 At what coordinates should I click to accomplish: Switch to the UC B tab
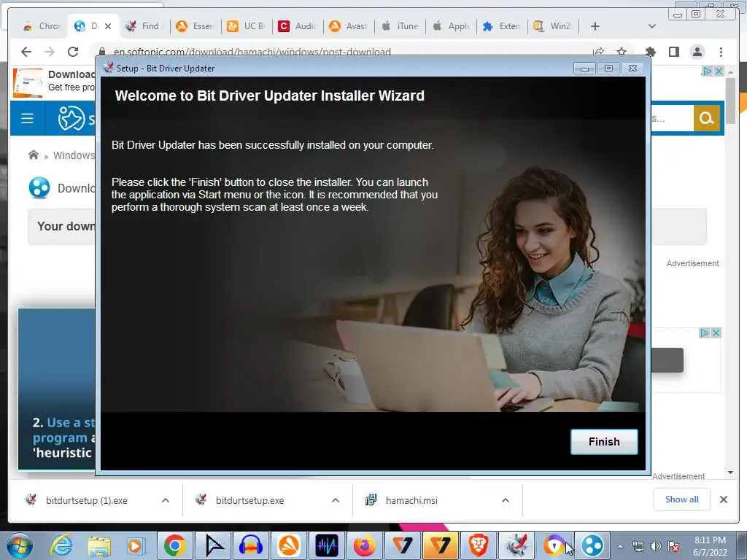pyautogui.click(x=246, y=26)
